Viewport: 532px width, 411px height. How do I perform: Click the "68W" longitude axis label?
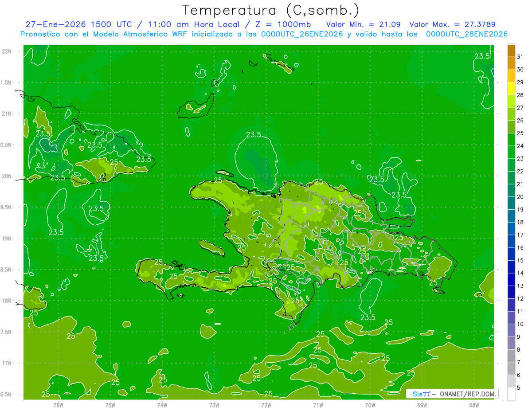[x=474, y=405]
